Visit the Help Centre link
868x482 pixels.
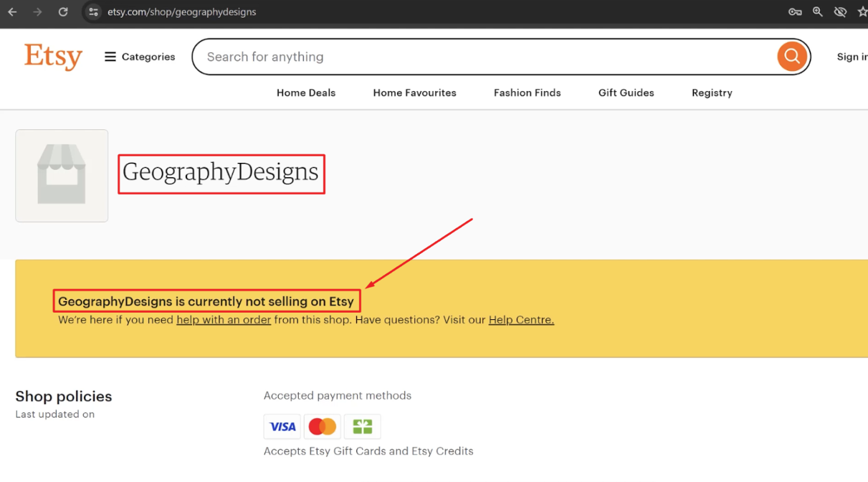(521, 320)
